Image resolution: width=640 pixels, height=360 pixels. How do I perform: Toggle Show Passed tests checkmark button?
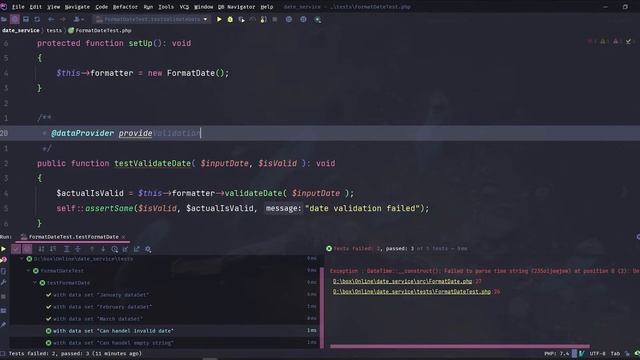(16, 249)
